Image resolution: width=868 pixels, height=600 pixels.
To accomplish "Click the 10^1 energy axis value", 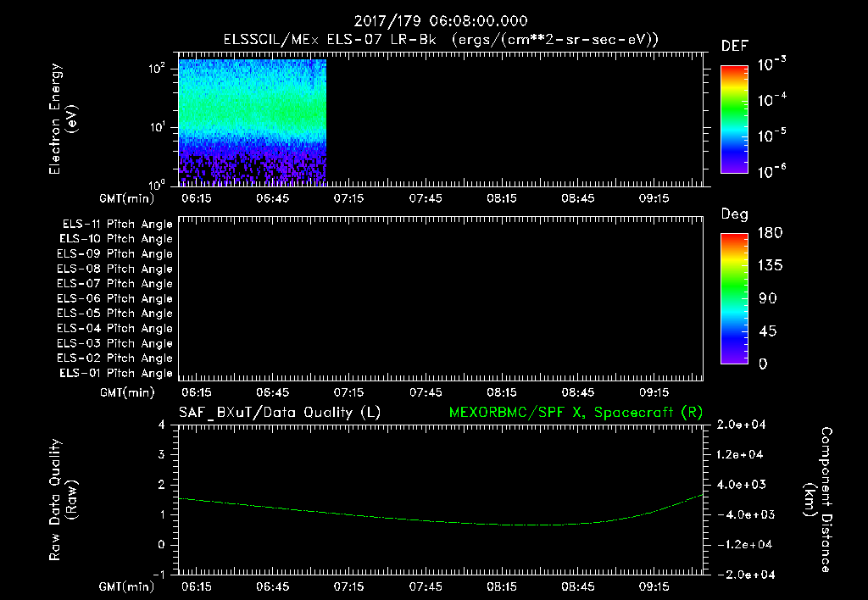I will click(x=157, y=127).
